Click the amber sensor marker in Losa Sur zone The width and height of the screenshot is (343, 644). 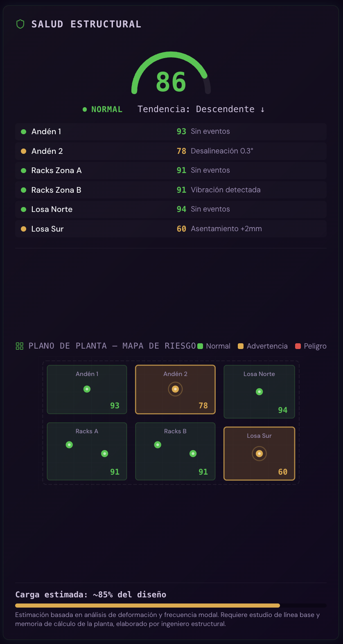click(x=259, y=453)
